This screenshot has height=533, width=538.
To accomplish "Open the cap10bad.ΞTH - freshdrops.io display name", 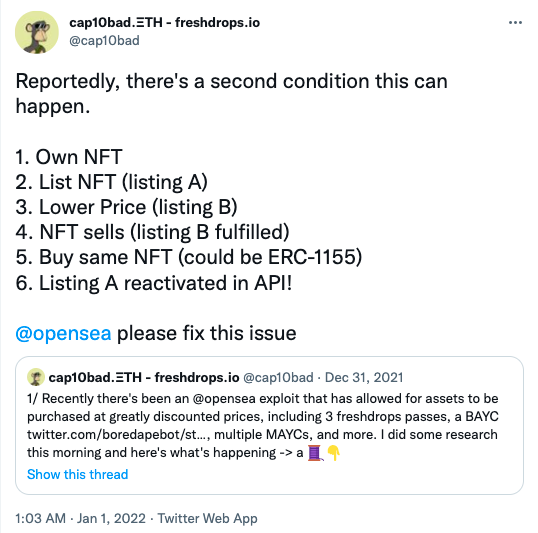I will [165, 23].
